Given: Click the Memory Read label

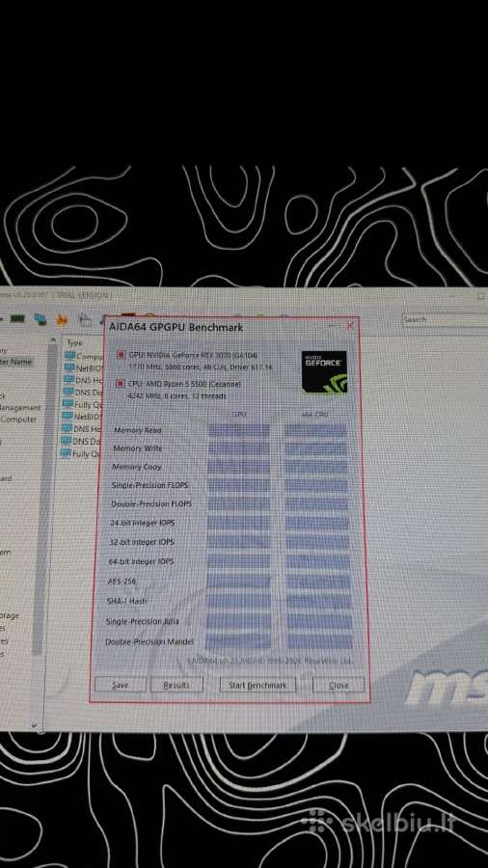Looking at the screenshot, I should tap(137, 430).
